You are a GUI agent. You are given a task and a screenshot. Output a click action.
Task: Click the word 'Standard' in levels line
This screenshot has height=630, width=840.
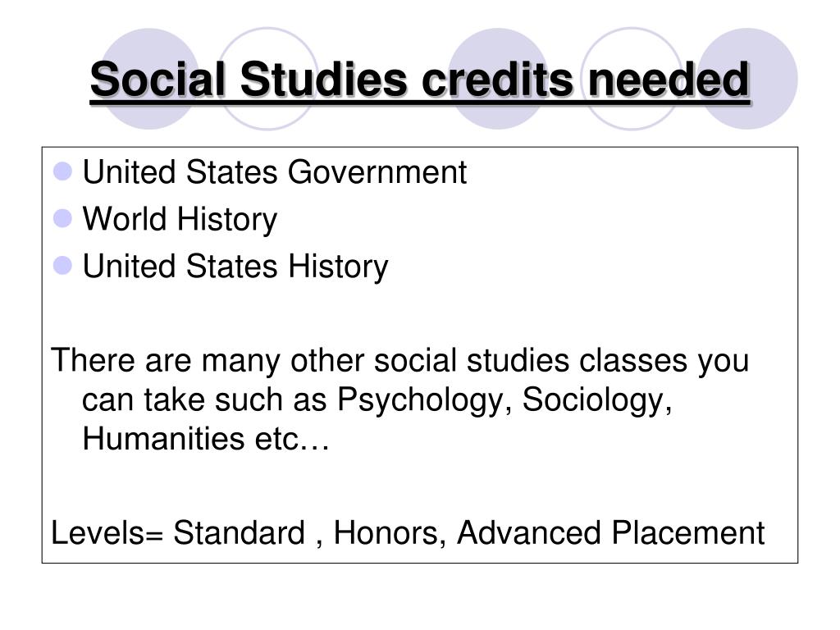(239, 533)
